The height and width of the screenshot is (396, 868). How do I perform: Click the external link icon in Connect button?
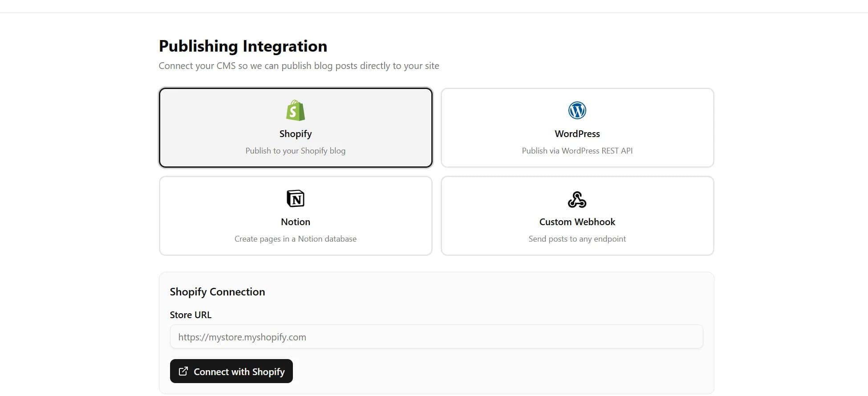[x=183, y=371]
